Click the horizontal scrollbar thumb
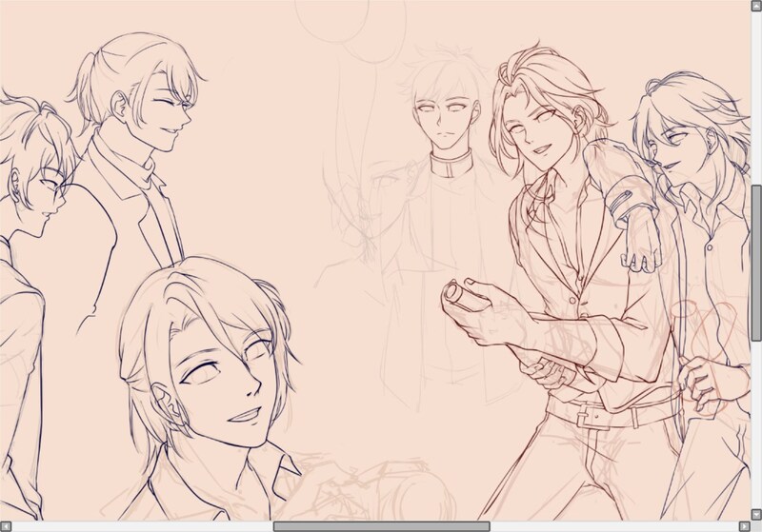This screenshot has height=532, width=762. pyautogui.click(x=382, y=526)
